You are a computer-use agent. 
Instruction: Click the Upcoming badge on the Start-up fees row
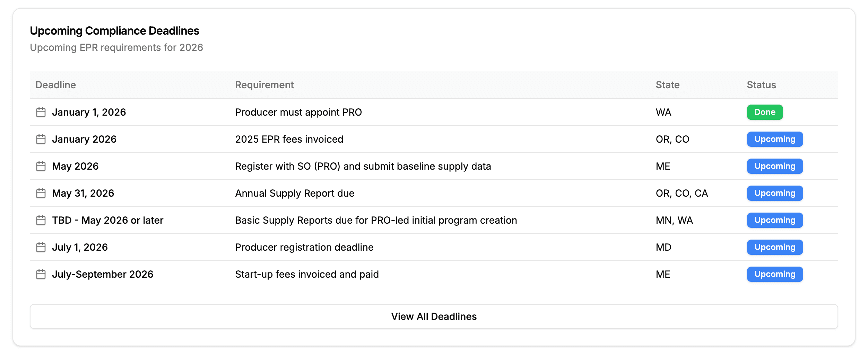tap(775, 274)
